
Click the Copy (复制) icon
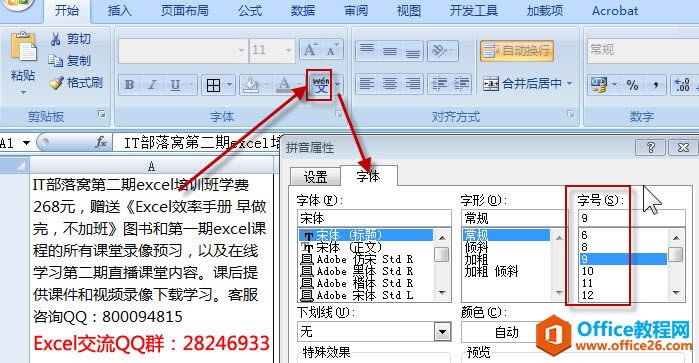point(56,61)
